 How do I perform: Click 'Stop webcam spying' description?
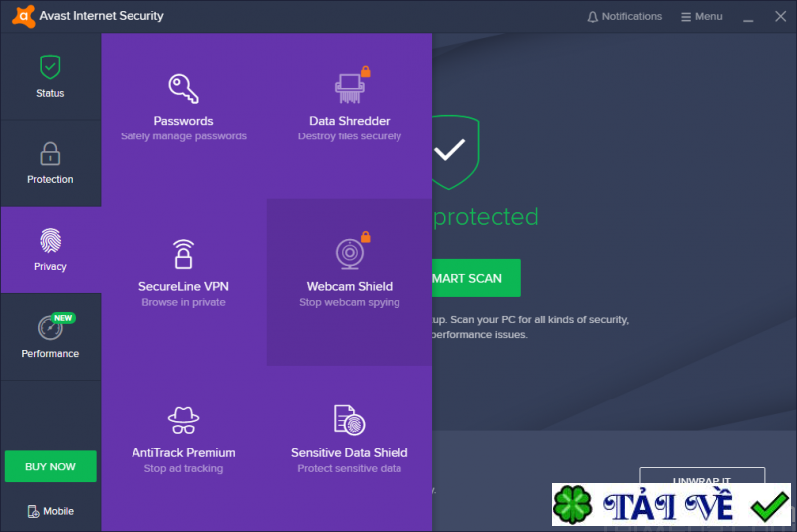(x=350, y=302)
